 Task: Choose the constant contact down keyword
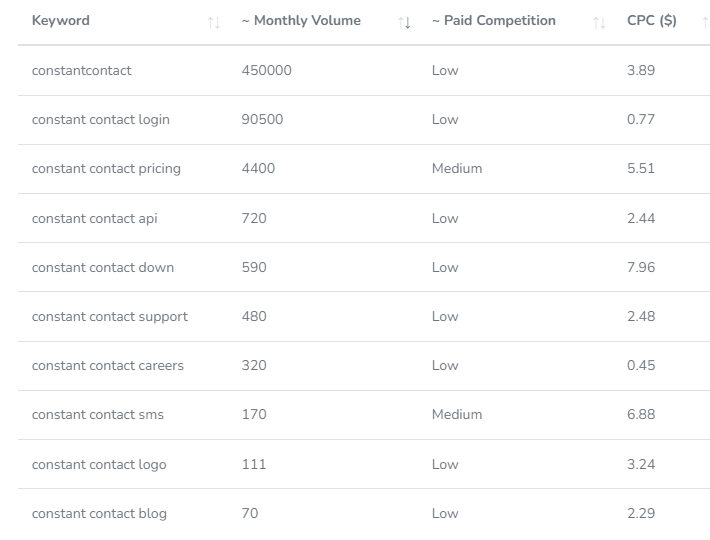(x=103, y=267)
